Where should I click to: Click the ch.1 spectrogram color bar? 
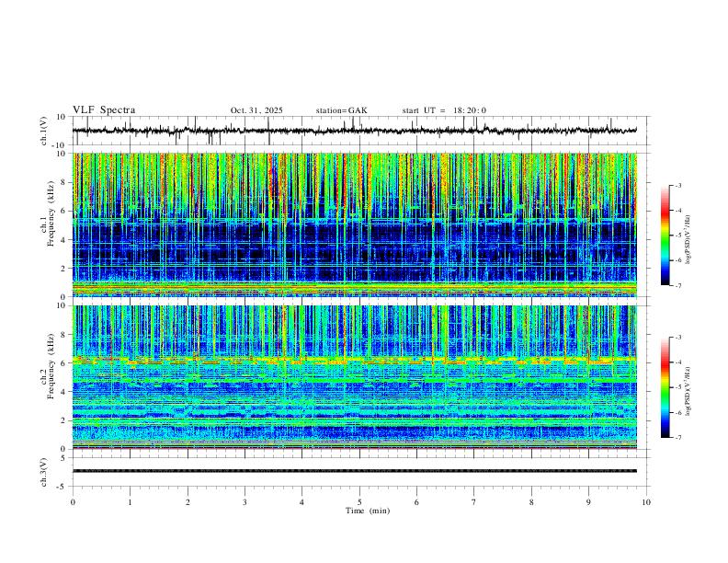665,236
